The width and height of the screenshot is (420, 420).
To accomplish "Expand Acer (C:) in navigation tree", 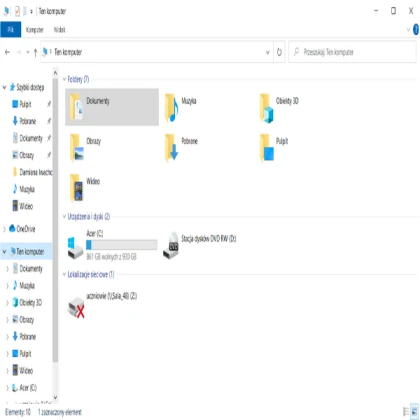I will coord(7,388).
